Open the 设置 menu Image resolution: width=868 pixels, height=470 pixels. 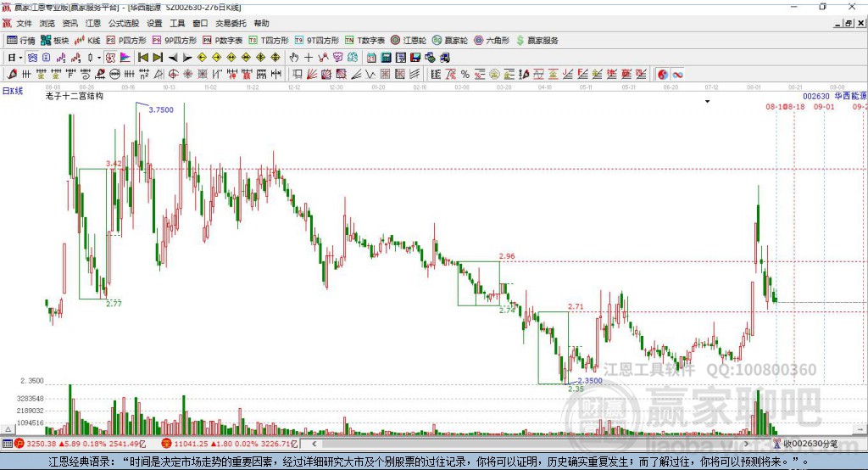coord(154,23)
